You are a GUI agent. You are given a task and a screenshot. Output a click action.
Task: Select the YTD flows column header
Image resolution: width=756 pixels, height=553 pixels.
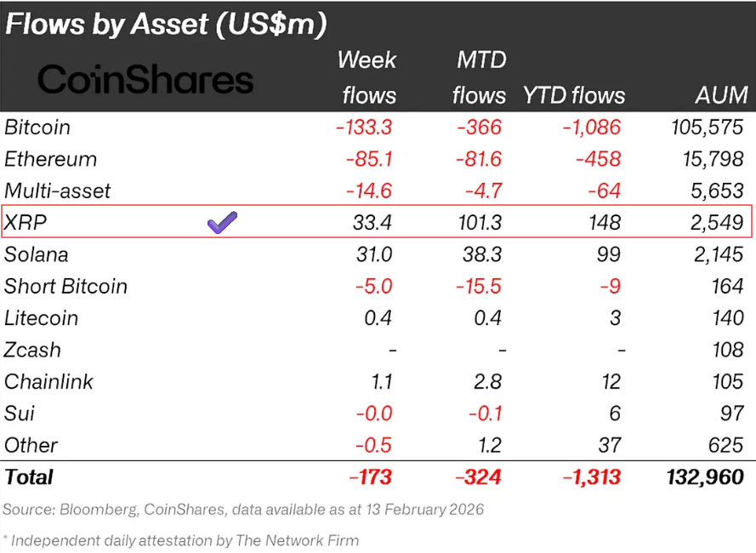pyautogui.click(x=573, y=95)
